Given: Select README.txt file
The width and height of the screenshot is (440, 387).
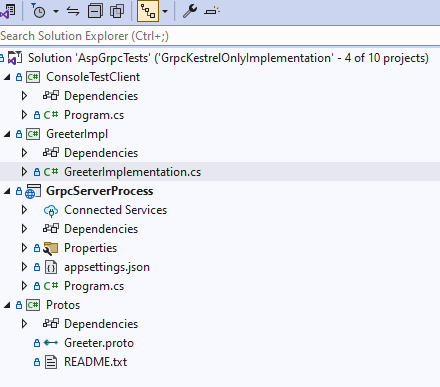Looking at the screenshot, I should tap(95, 362).
